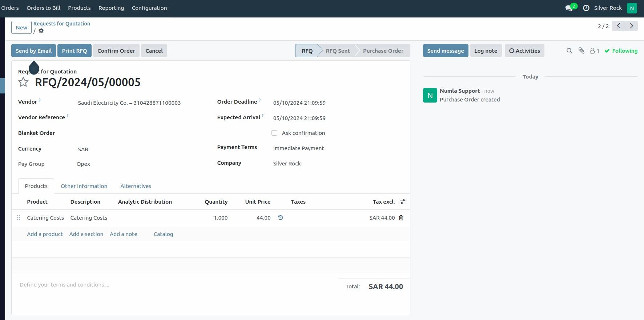Open optional columns settings icon in table header

coord(403,202)
